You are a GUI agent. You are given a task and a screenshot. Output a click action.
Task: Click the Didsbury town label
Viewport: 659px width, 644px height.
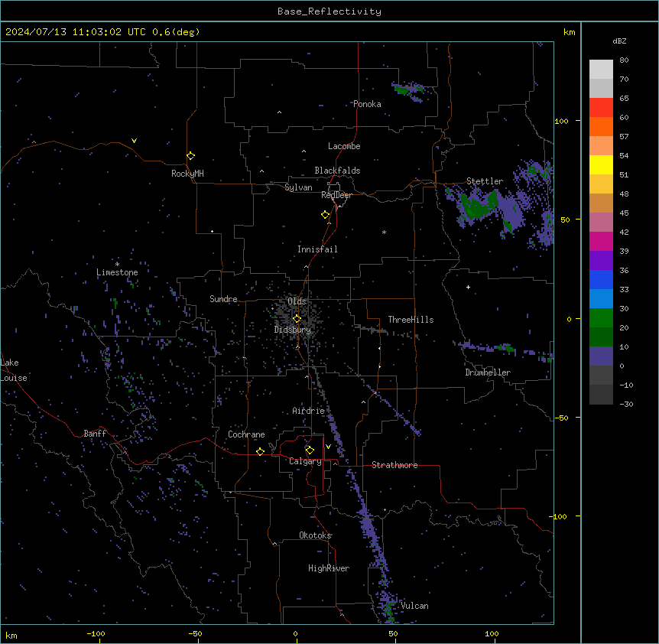pos(293,330)
